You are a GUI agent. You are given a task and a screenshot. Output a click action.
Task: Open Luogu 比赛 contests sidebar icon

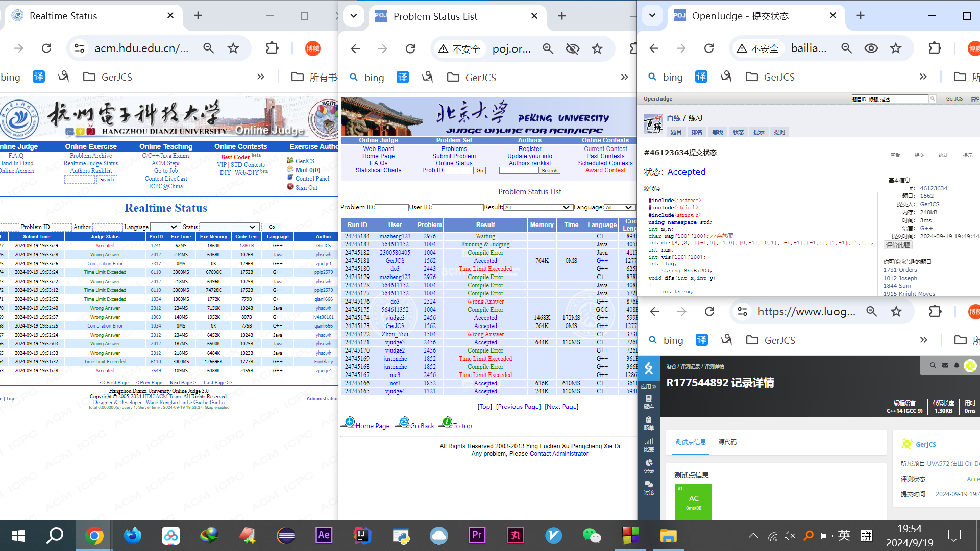tap(649, 444)
